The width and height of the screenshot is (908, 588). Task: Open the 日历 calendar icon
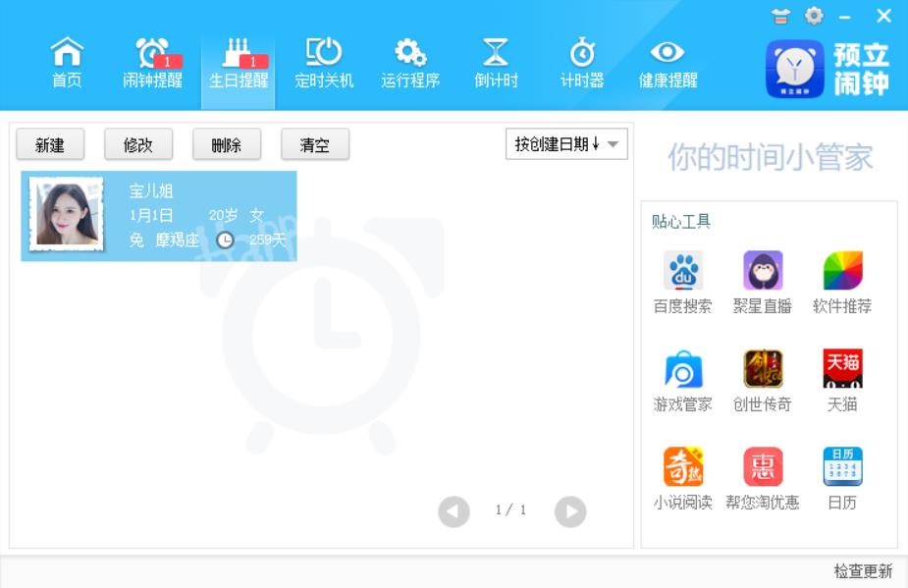[841, 468]
